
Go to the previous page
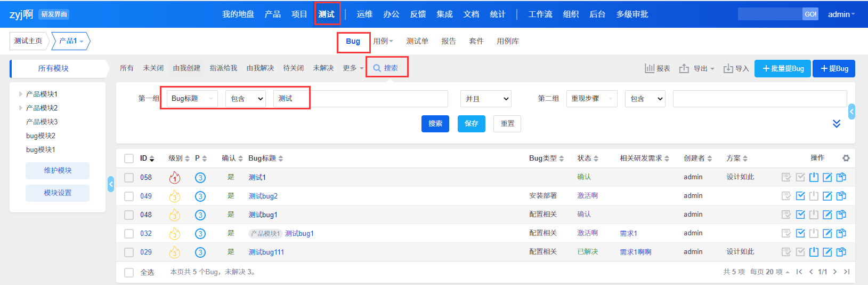click(811, 272)
